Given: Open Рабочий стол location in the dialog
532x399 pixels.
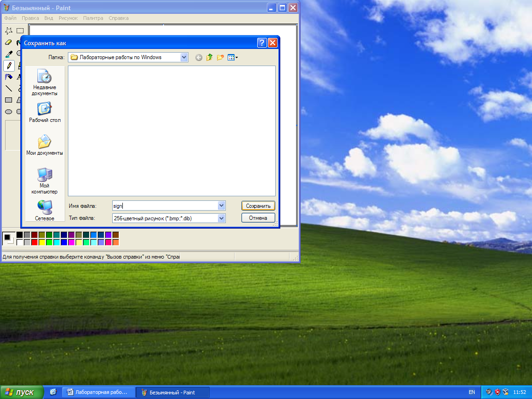Looking at the screenshot, I should click(44, 112).
